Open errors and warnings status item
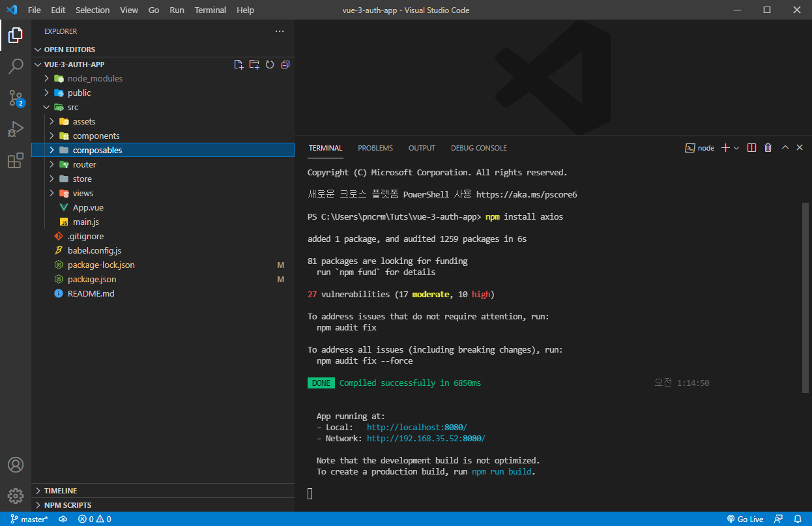The width and height of the screenshot is (812, 526). tap(94, 519)
